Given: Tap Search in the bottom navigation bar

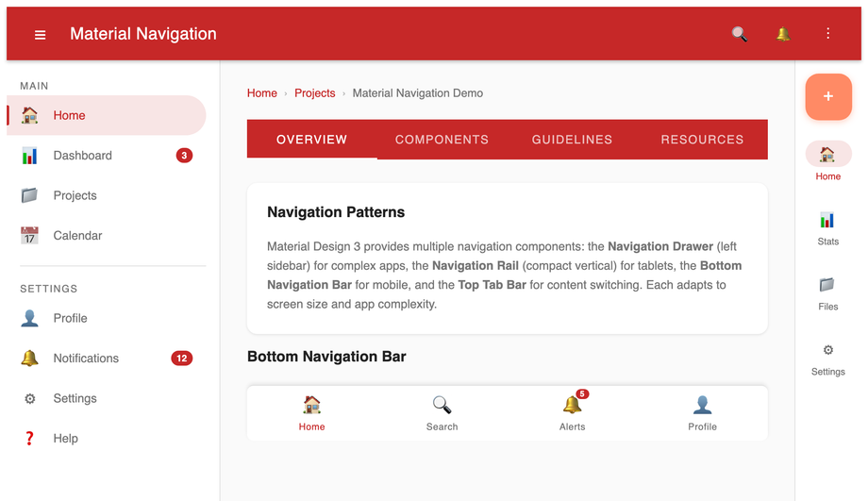Looking at the screenshot, I should click(442, 413).
